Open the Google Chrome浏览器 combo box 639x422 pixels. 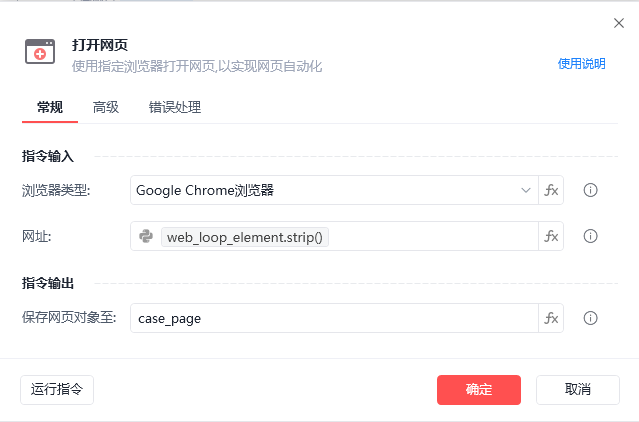coord(330,190)
